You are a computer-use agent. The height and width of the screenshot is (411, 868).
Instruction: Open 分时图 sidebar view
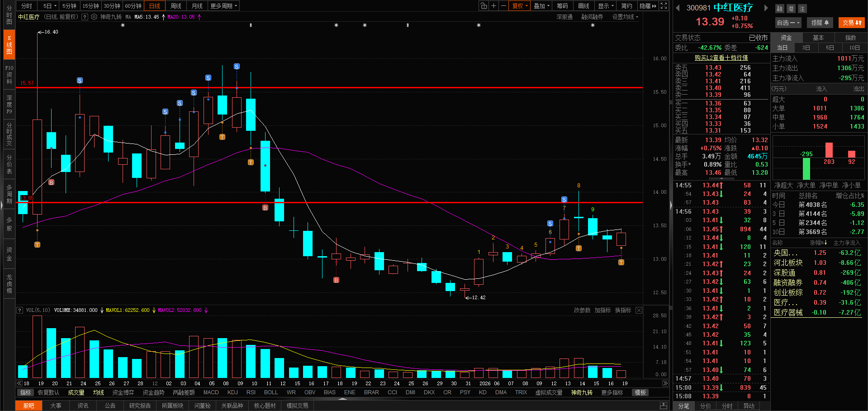(9, 15)
